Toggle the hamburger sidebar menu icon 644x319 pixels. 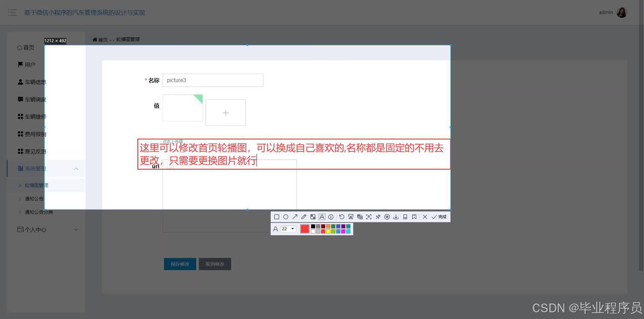tap(12, 12)
